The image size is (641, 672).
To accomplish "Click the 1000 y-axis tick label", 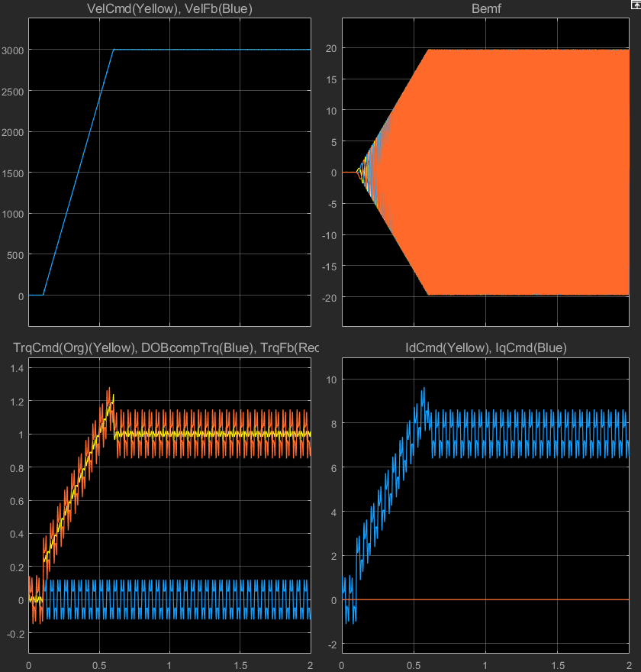I will 12,215.
